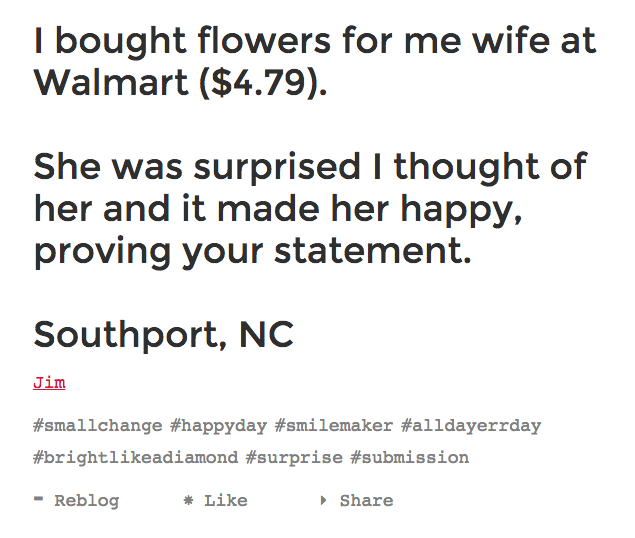Viewport: 635px width, 538px height.
Task: Click the Walmart ($4.79) text
Action: pyautogui.click(x=181, y=83)
